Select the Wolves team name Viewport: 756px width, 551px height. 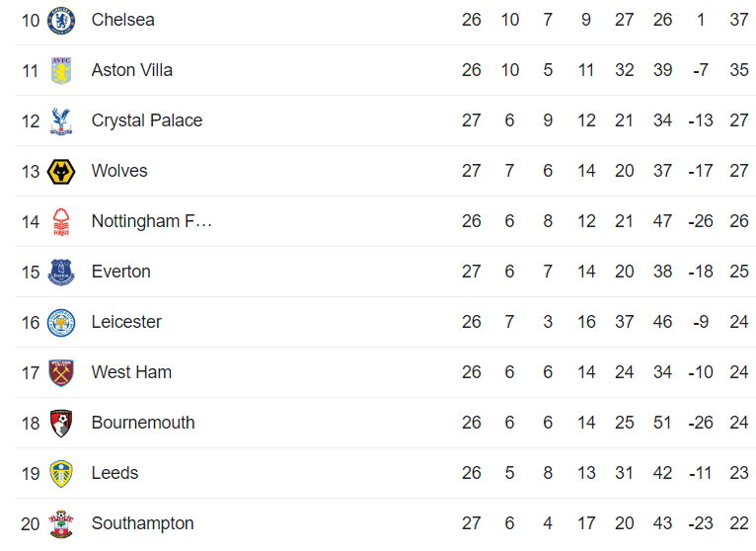coord(119,171)
